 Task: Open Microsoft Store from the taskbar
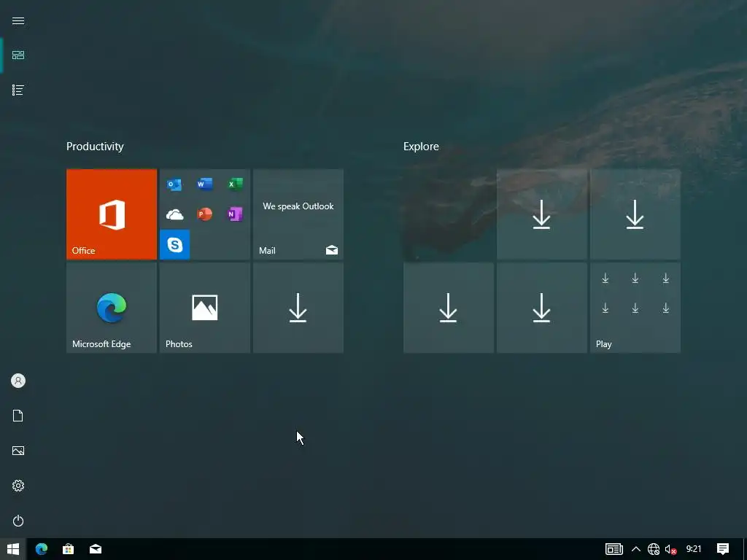click(68, 549)
